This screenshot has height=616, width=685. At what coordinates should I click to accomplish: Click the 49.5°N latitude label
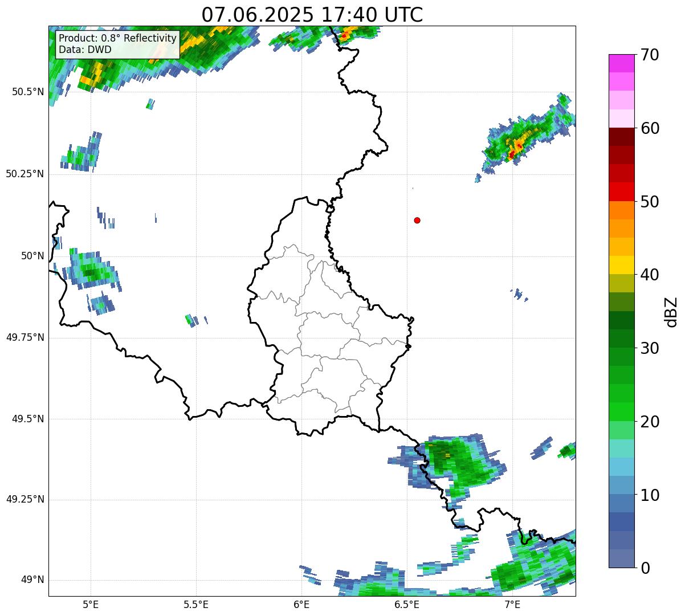click(x=28, y=419)
